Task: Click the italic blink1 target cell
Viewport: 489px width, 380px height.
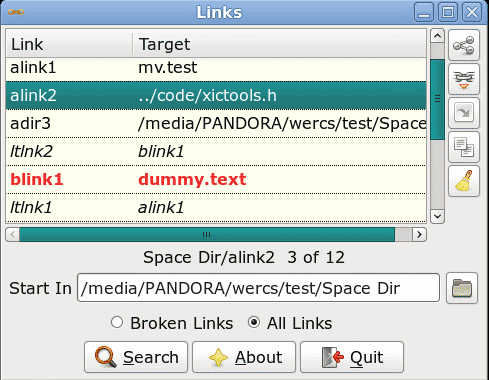Action: pos(161,152)
